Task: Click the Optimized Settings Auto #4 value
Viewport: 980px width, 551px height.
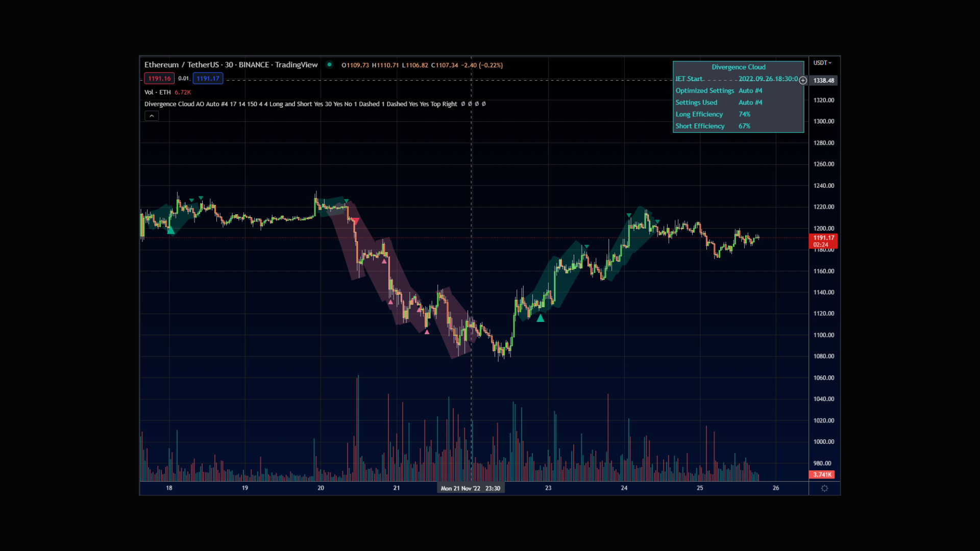Action: coord(750,90)
